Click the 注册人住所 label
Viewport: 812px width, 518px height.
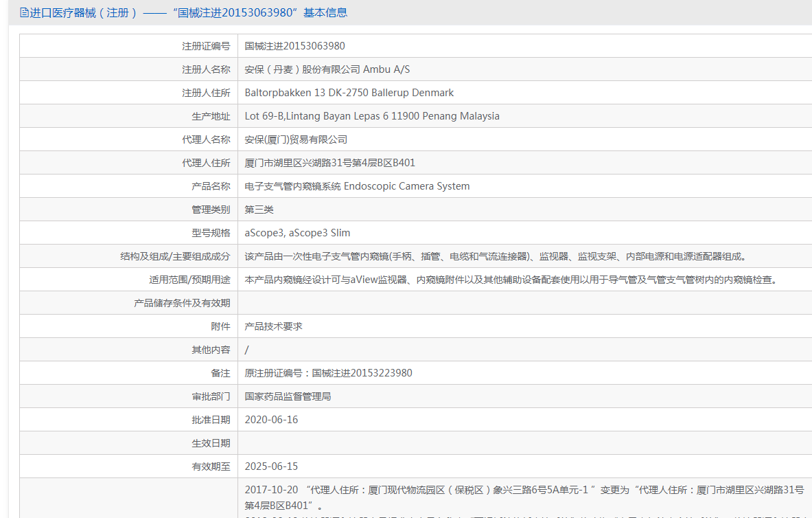(x=206, y=93)
